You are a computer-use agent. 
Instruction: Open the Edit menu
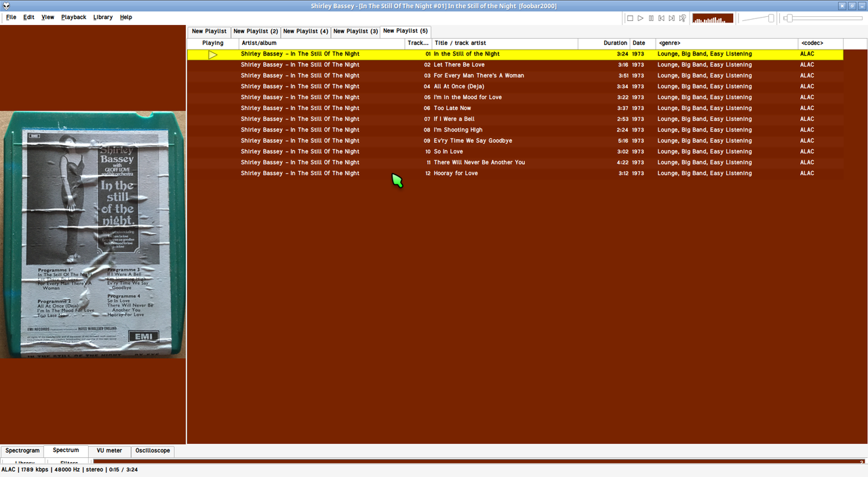(28, 17)
